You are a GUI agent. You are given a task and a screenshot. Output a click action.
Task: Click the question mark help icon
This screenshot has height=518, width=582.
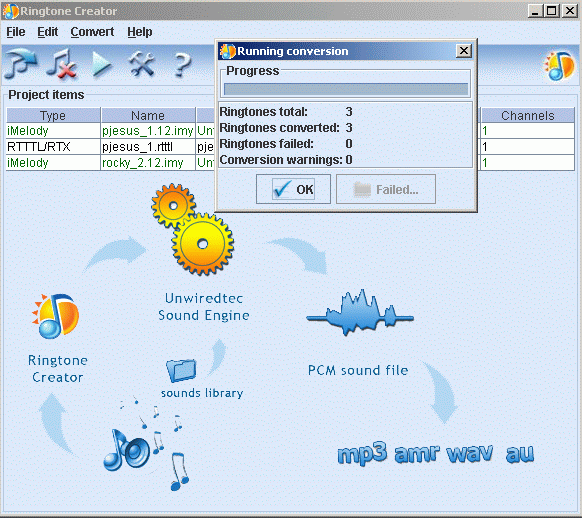[x=182, y=65]
